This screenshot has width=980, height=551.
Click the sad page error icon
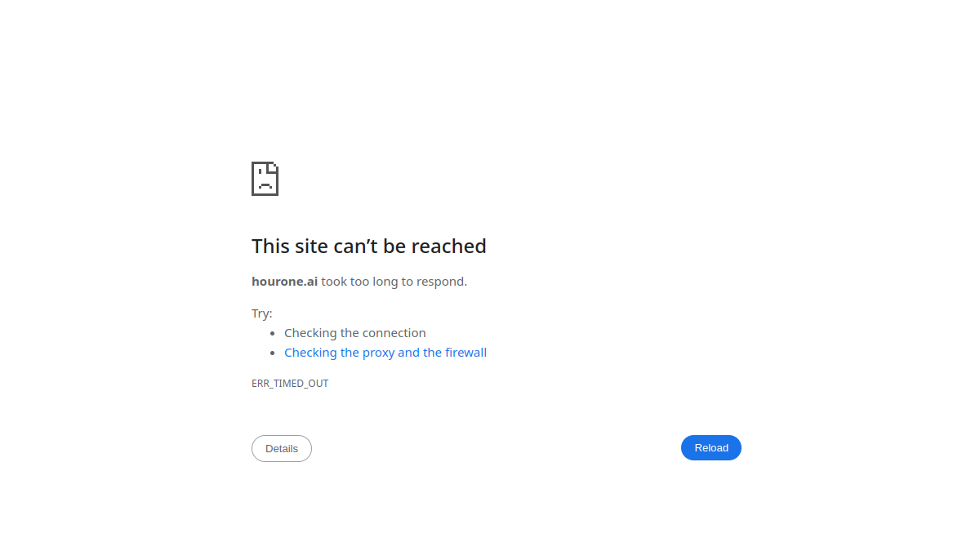265,179
